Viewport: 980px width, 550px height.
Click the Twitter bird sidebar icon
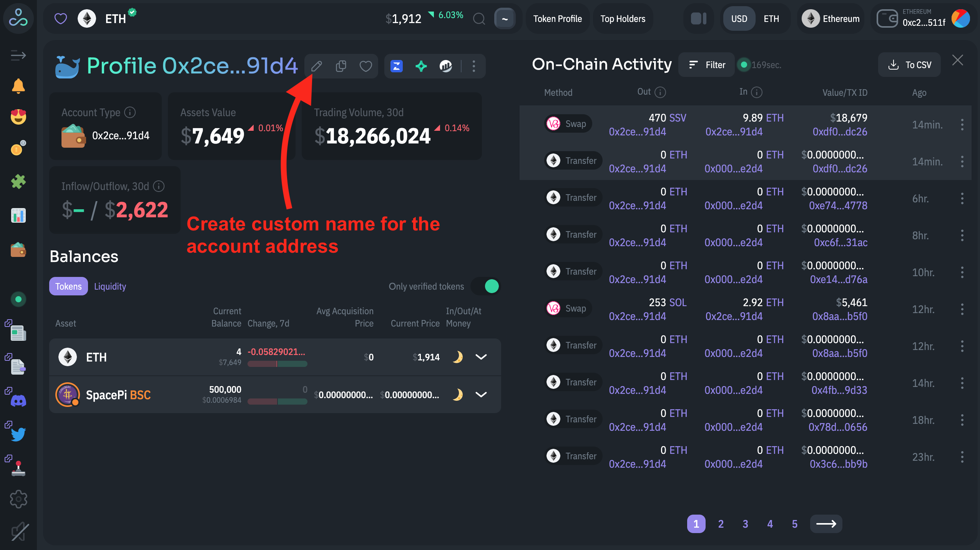[x=18, y=434]
